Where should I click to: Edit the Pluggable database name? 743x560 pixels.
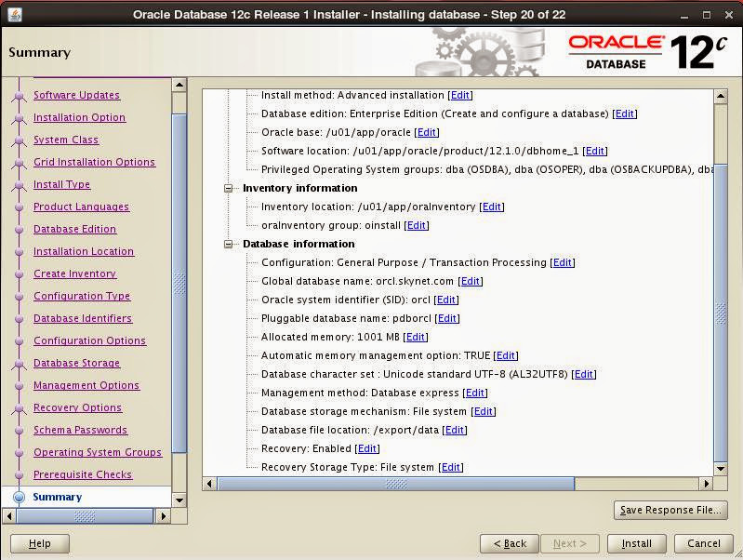coord(447,318)
